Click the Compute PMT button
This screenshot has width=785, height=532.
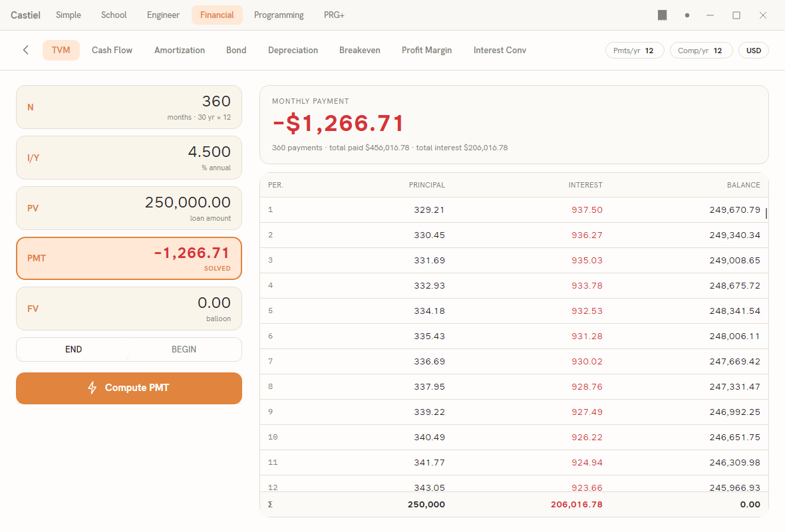point(129,388)
